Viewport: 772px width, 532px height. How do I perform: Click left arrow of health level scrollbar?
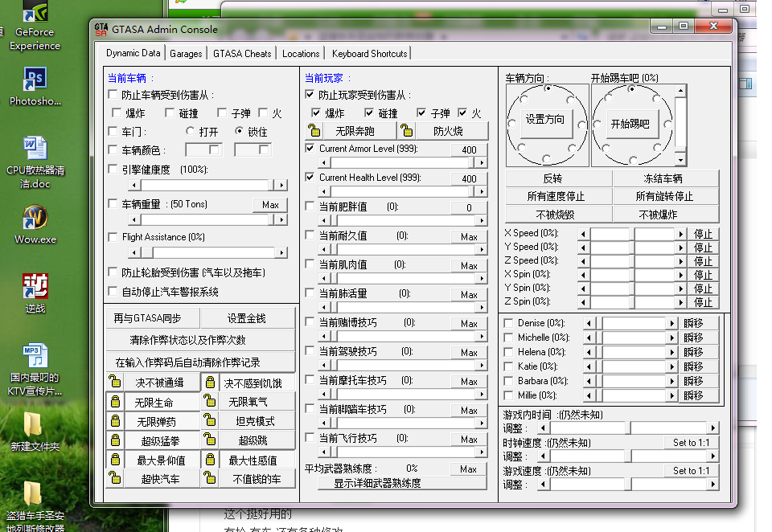(324, 191)
